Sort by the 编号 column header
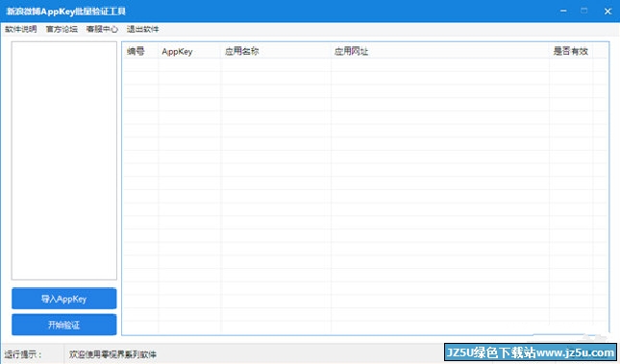 pos(140,51)
